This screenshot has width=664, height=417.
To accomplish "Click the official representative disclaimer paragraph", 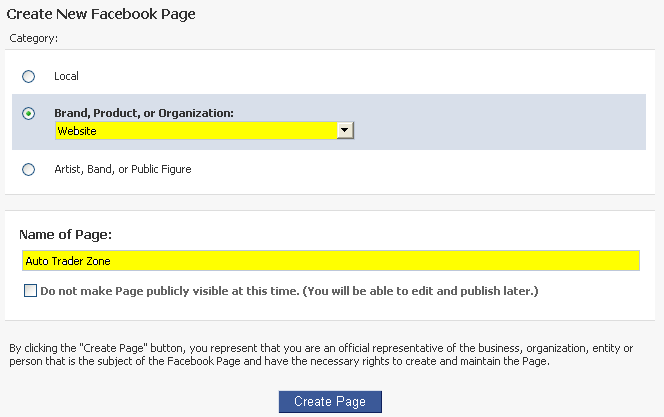I will coord(320,354).
